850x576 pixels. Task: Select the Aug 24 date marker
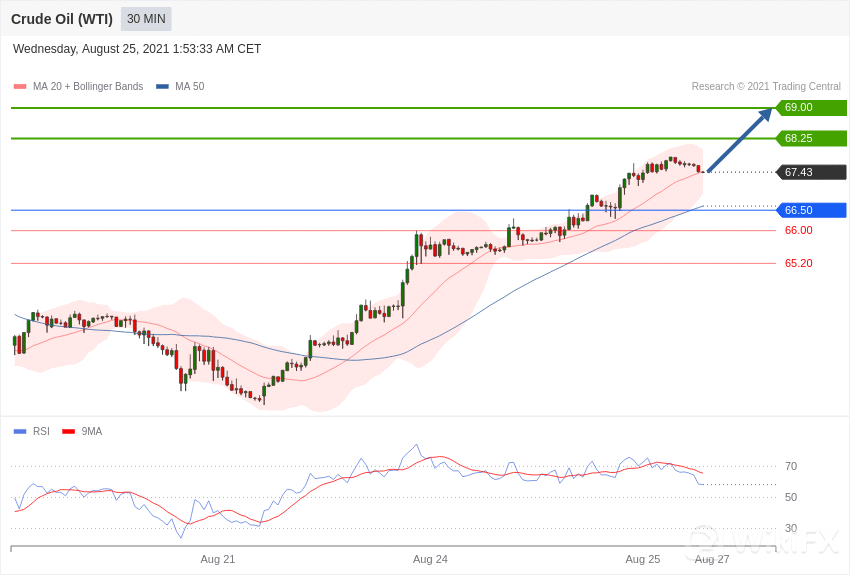[x=430, y=559]
